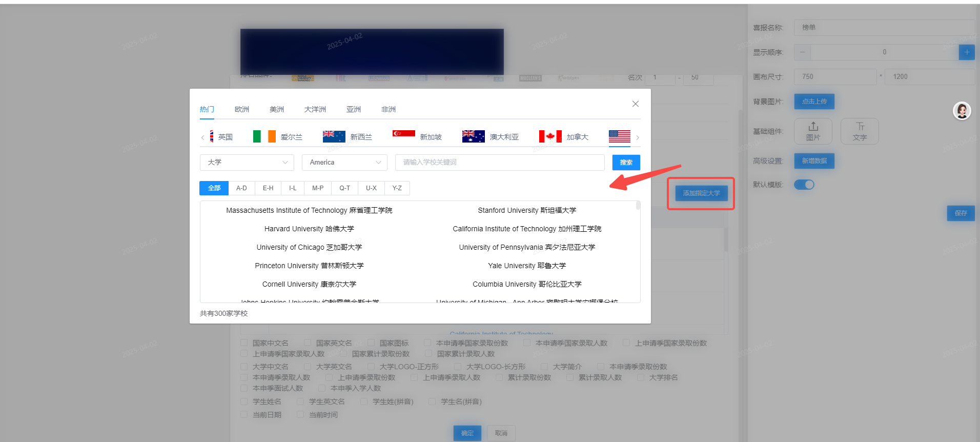The height and width of the screenshot is (442, 980).
Task: Close the university selection dialog
Action: pos(635,104)
